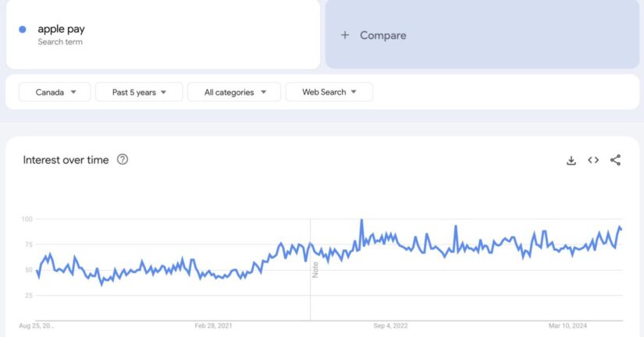Click the vertical Note marker on chart
Viewport: 644px width, 337px height.
click(315, 269)
